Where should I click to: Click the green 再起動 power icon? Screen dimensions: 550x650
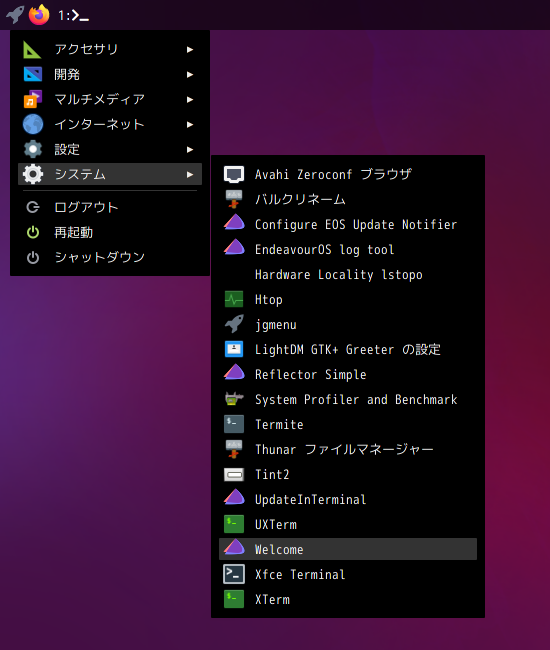coord(32,232)
